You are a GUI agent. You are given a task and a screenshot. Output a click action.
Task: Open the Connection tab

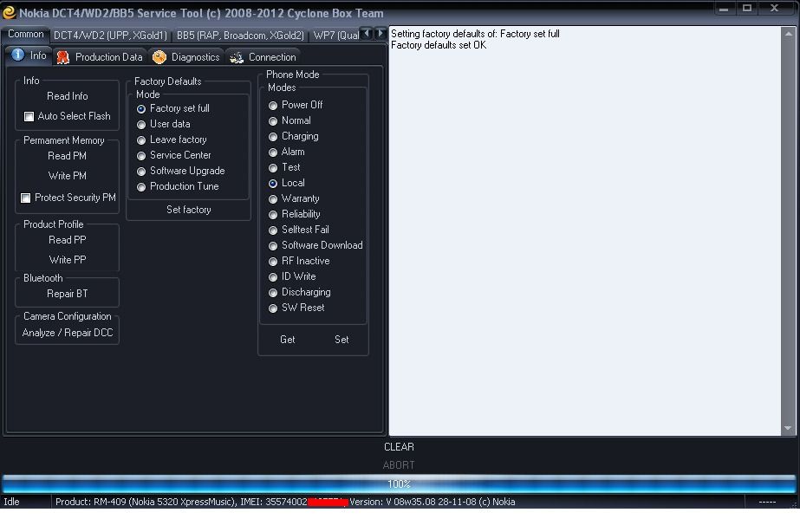pyautogui.click(x=263, y=57)
